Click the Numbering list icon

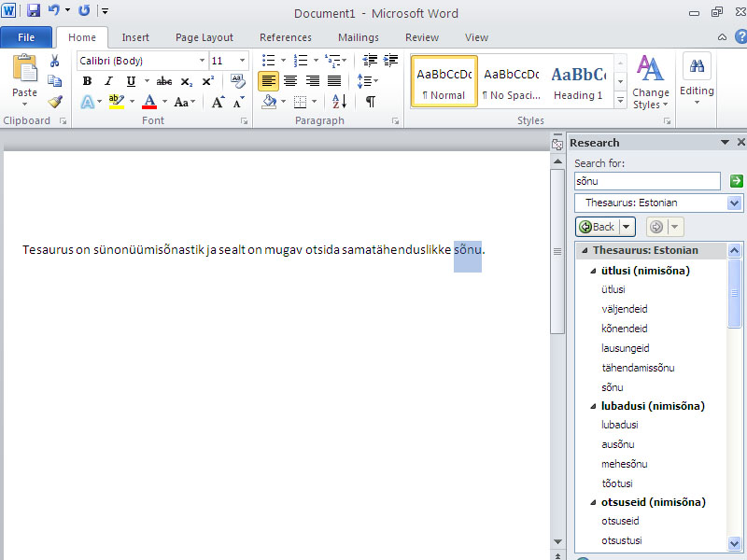pos(301,61)
